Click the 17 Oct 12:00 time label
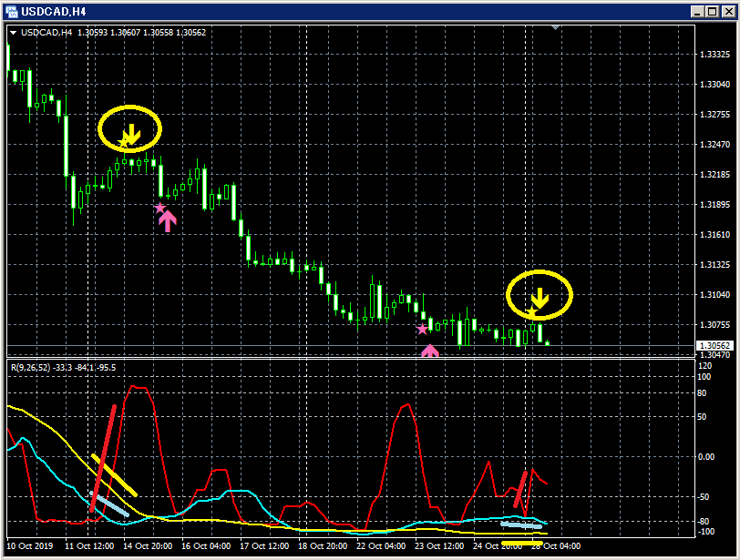Image resolution: width=740 pixels, height=560 pixels. click(x=264, y=545)
